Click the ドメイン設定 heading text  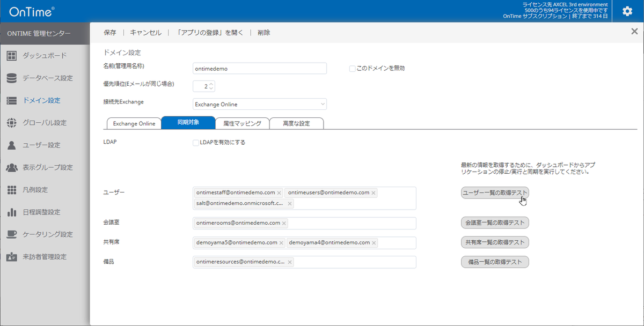coord(122,53)
